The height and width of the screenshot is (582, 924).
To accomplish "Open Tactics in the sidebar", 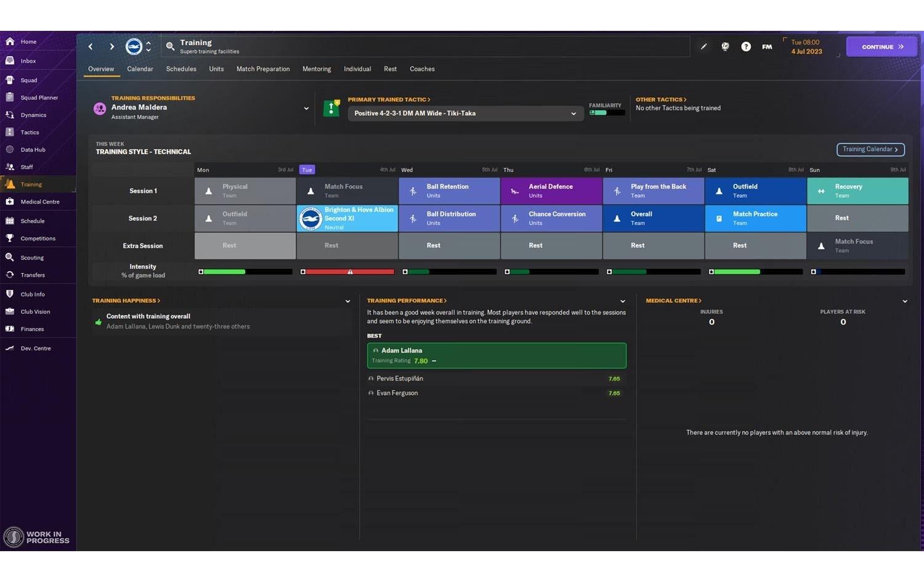I will [x=30, y=133].
